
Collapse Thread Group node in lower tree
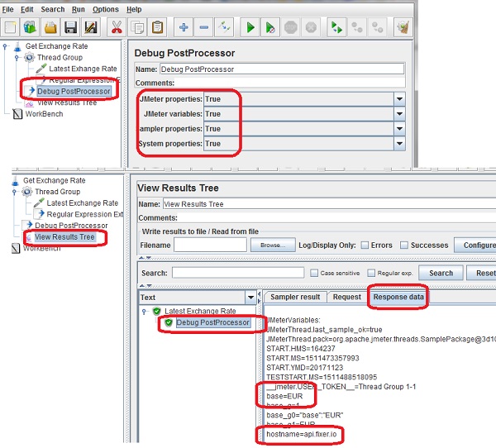(x=14, y=192)
